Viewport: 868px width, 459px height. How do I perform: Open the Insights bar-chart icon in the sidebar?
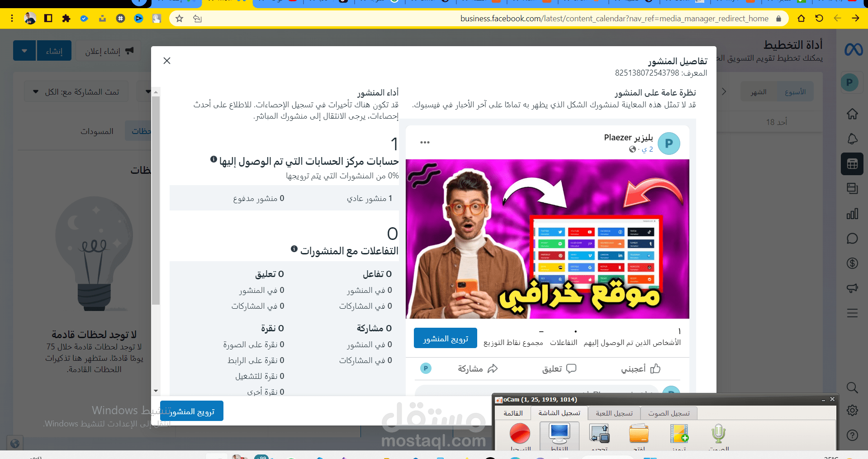(x=853, y=214)
